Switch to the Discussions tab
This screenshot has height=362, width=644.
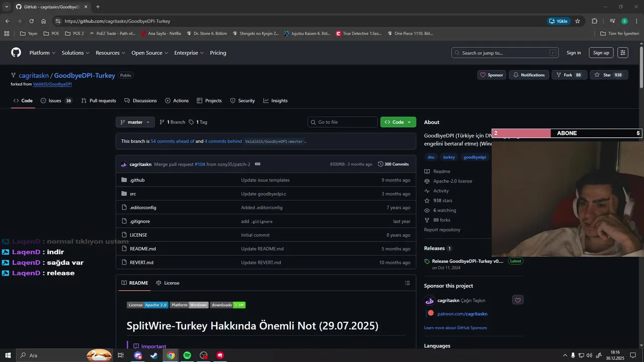tap(140, 101)
